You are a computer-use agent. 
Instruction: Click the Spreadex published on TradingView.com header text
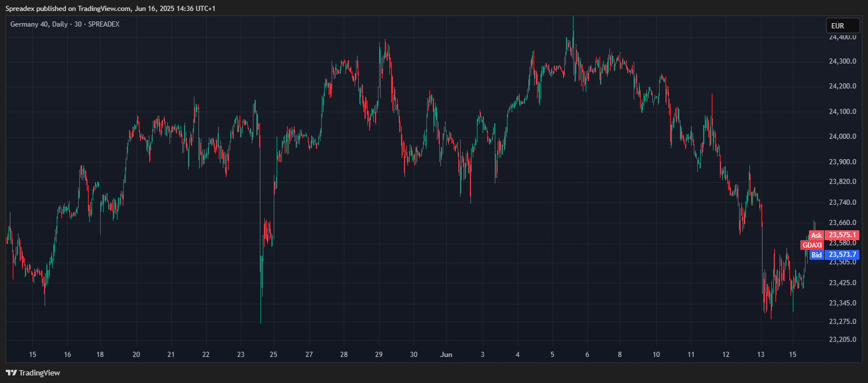(x=111, y=9)
